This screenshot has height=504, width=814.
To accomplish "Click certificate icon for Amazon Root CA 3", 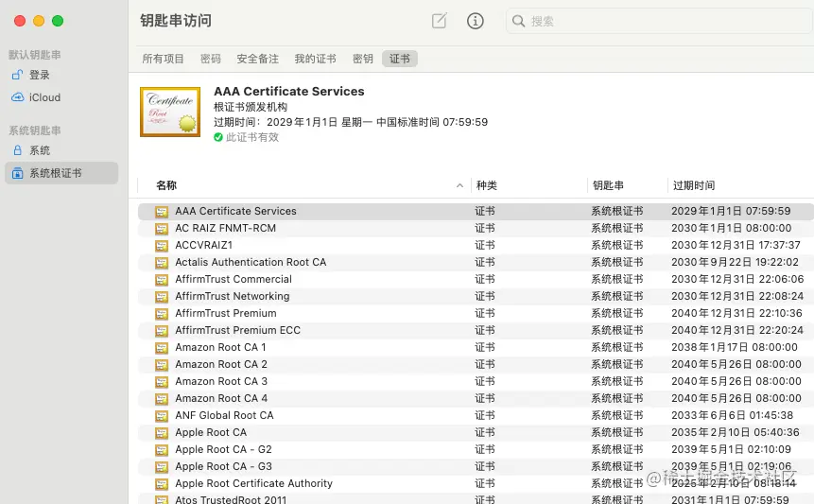I will (162, 381).
